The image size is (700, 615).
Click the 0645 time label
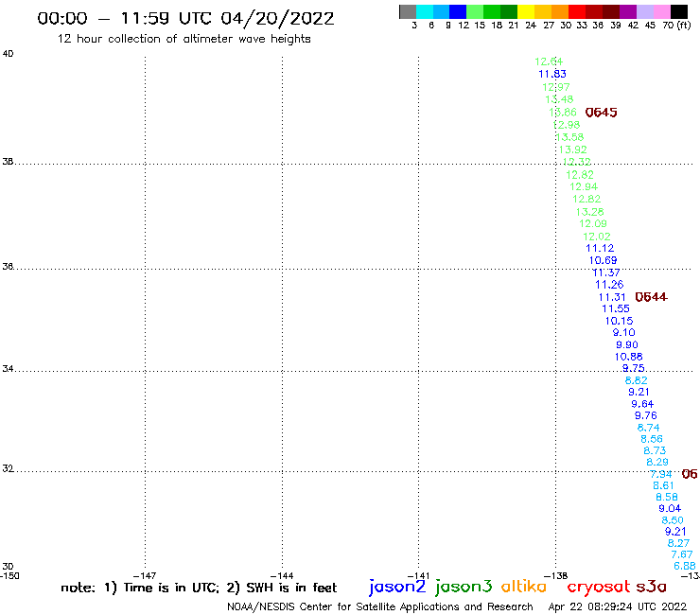coord(601,113)
